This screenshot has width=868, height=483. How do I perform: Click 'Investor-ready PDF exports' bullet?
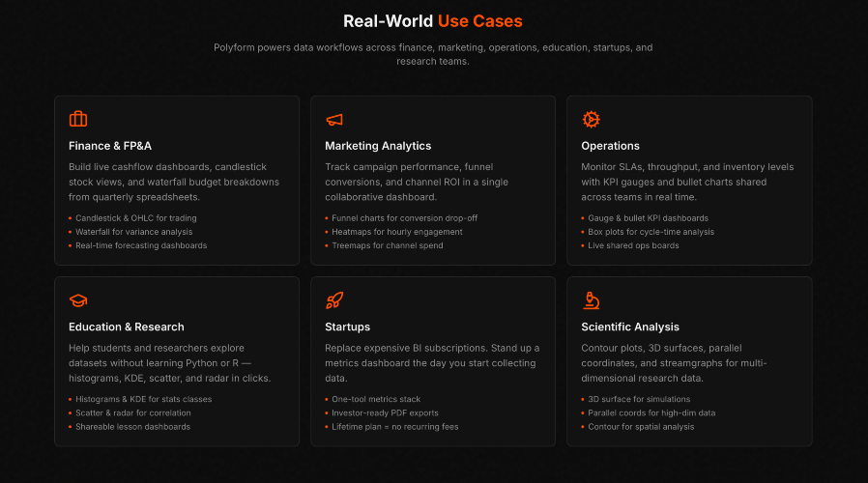click(x=386, y=412)
